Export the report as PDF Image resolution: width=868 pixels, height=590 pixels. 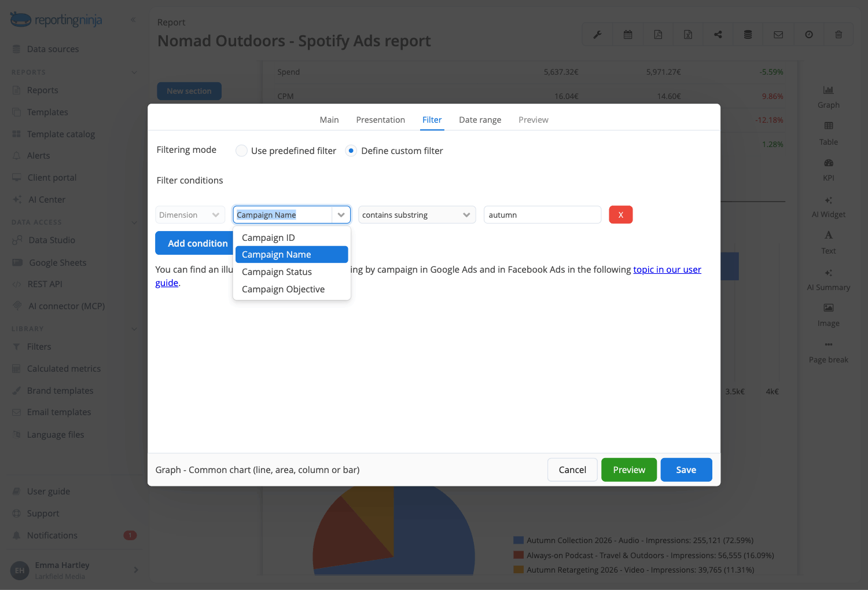pyautogui.click(x=658, y=35)
